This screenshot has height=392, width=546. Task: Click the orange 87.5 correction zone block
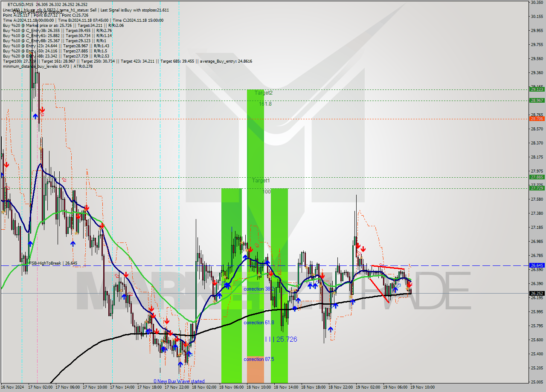coord(256,369)
